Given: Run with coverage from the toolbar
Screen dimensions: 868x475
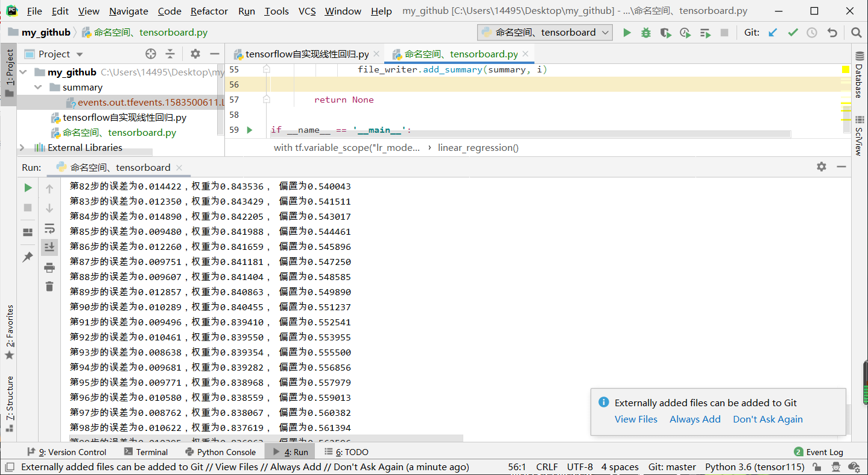Looking at the screenshot, I should [x=665, y=33].
